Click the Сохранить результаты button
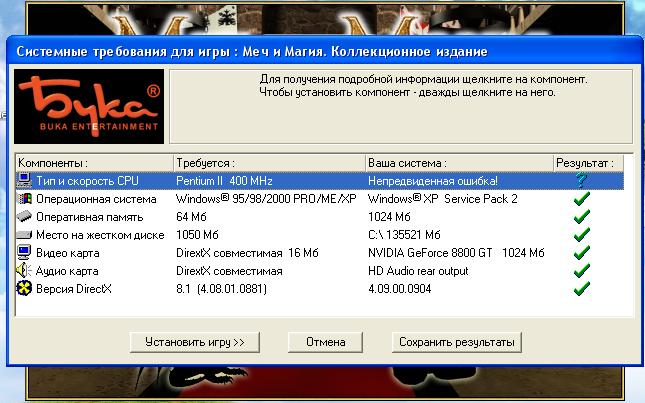Screen dimensions: 645x403 [457, 342]
